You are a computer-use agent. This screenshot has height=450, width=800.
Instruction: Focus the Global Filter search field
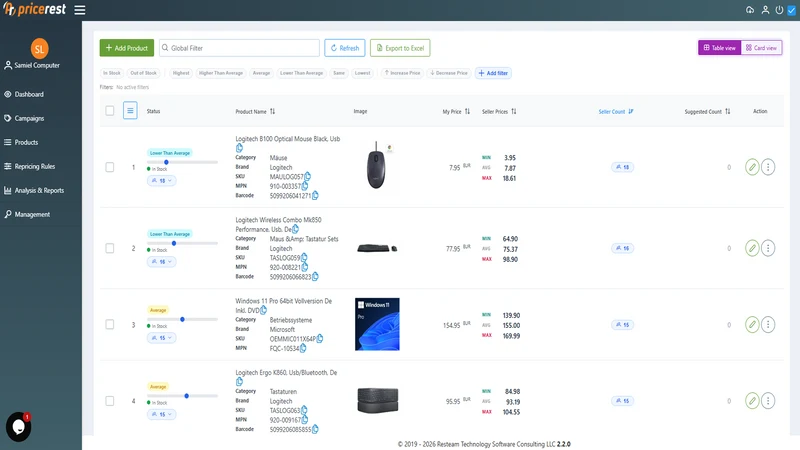[239, 48]
